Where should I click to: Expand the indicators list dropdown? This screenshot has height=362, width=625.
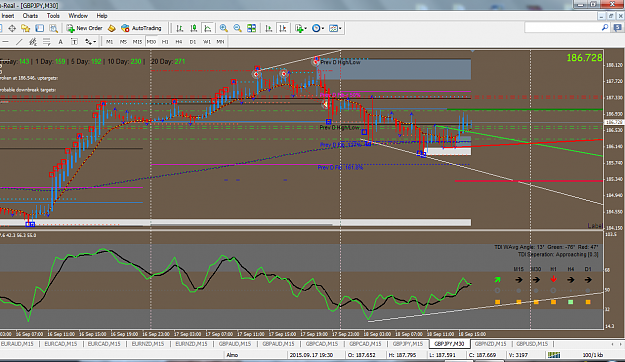[x=306, y=28]
